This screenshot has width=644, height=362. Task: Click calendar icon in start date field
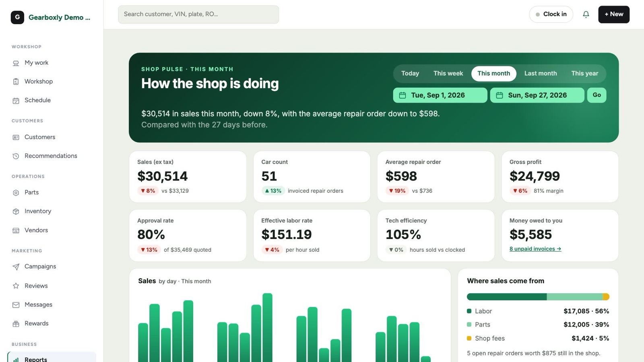point(402,95)
